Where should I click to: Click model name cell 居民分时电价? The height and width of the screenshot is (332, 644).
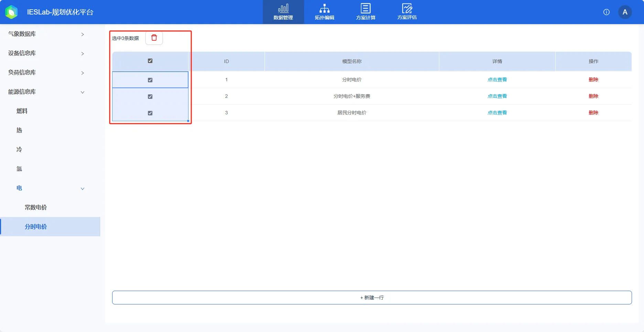352,113
